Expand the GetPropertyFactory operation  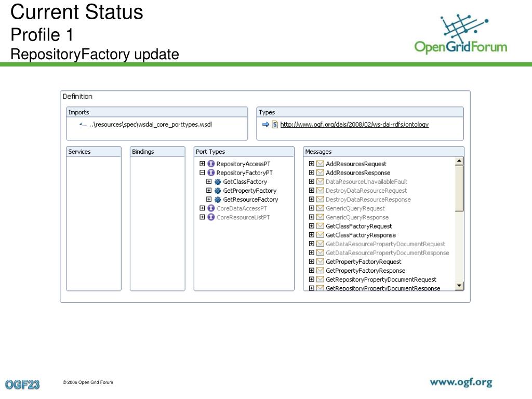pyautogui.click(x=209, y=190)
